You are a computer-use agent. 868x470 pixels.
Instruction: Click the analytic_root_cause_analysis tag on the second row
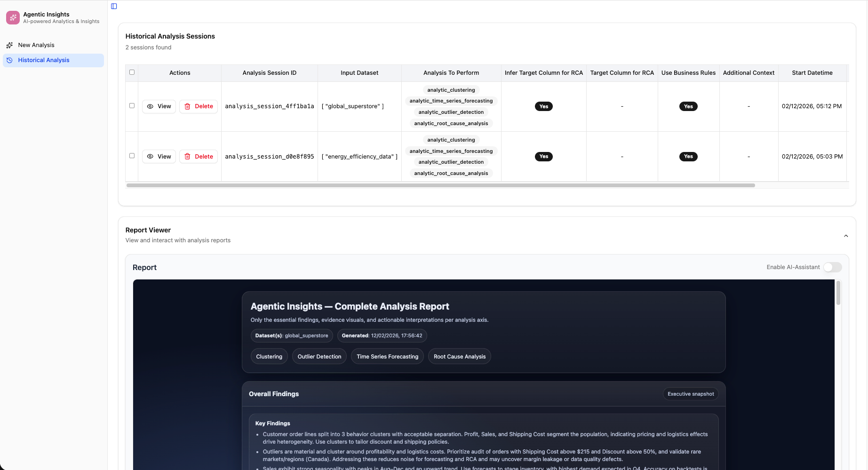450,173
